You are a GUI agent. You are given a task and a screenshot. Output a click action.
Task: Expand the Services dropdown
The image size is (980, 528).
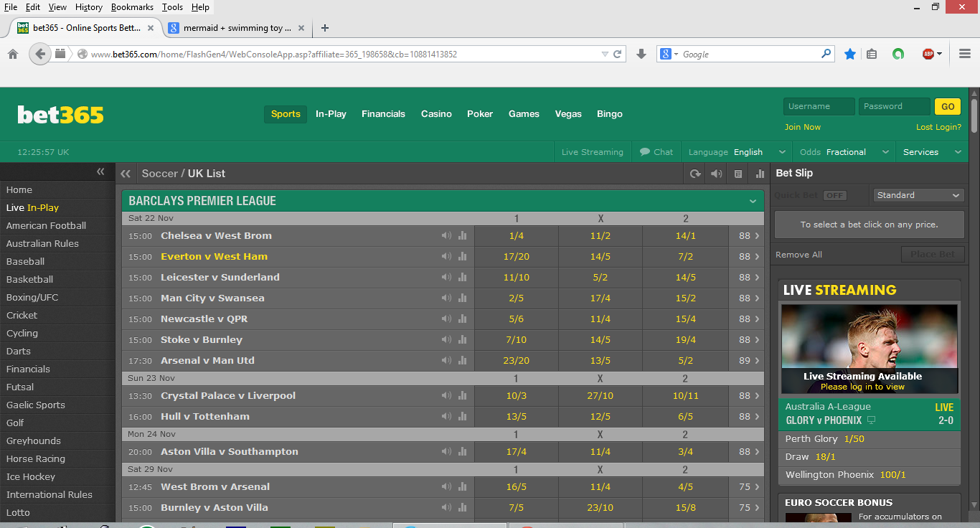tap(932, 152)
